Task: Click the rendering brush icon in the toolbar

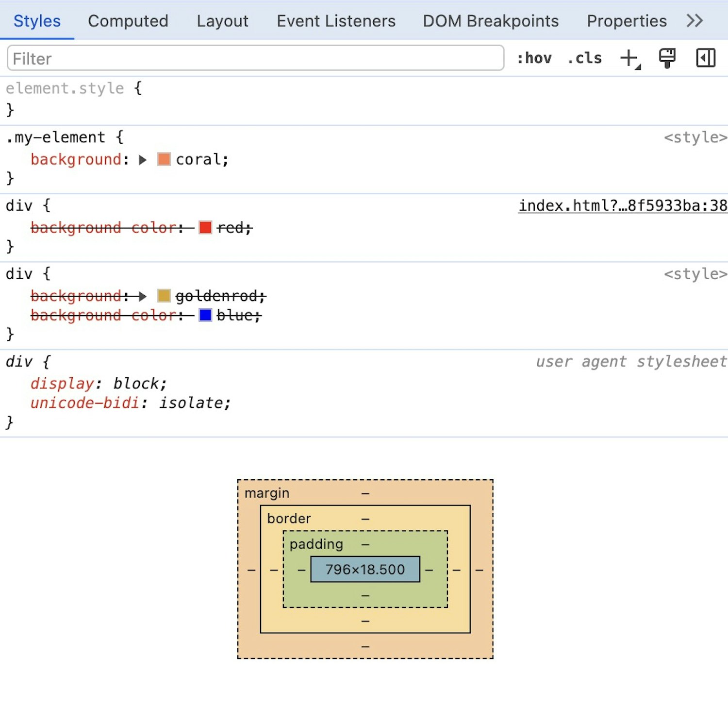Action: pos(667,58)
